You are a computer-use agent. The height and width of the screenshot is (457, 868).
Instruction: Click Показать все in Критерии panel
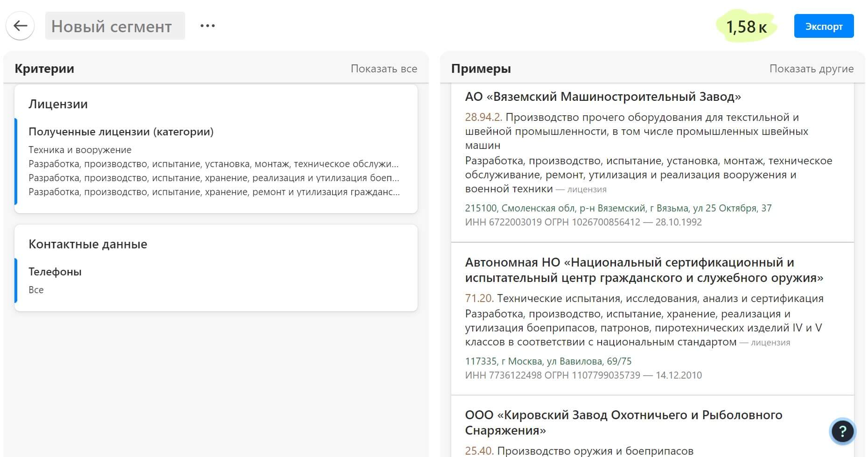384,69
